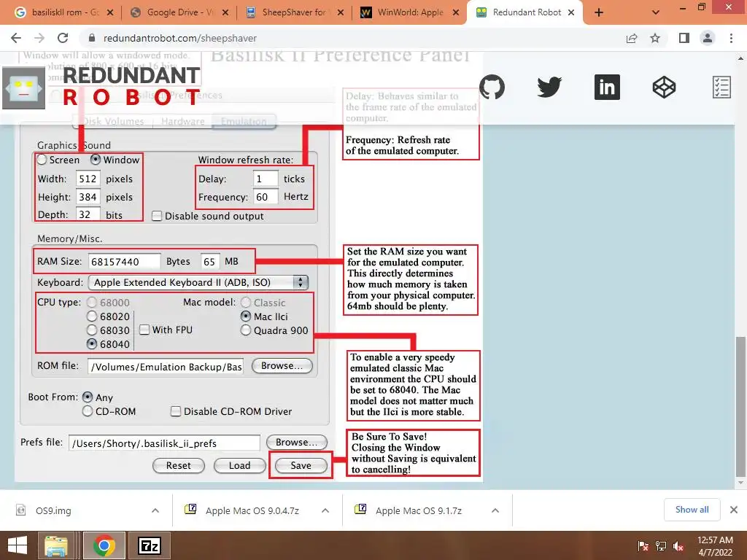This screenshot has width=747, height=560.
Task: Click the Frequency field showing 60
Action: (266, 197)
